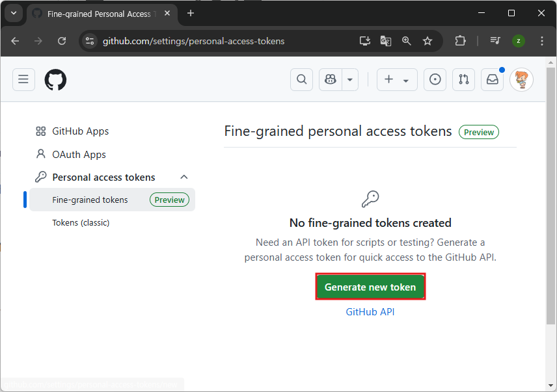Close the Fine-grained Personal Access tab
Image resolution: width=557 pixels, height=392 pixels.
(x=167, y=13)
